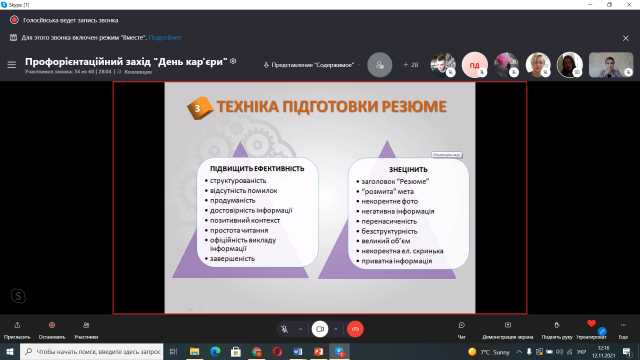Viewport: 640px width, 360px height.
Task: Open the hamburger menu beside the call title
Action: (11, 64)
